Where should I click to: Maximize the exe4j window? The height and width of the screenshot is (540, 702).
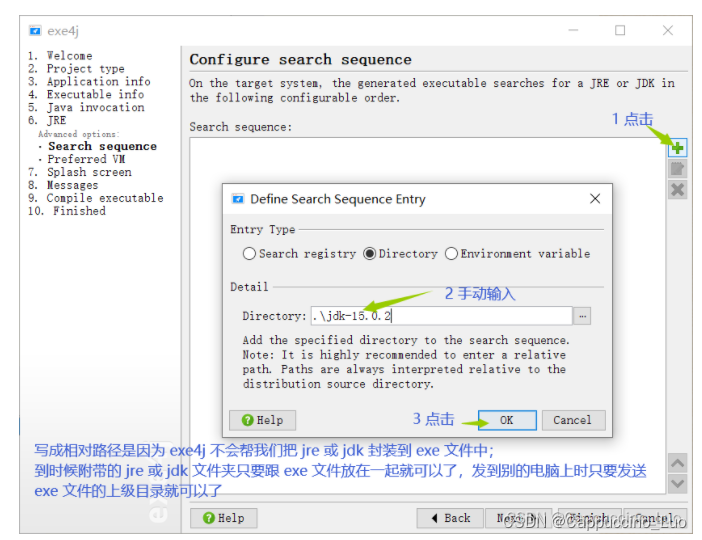point(620,30)
